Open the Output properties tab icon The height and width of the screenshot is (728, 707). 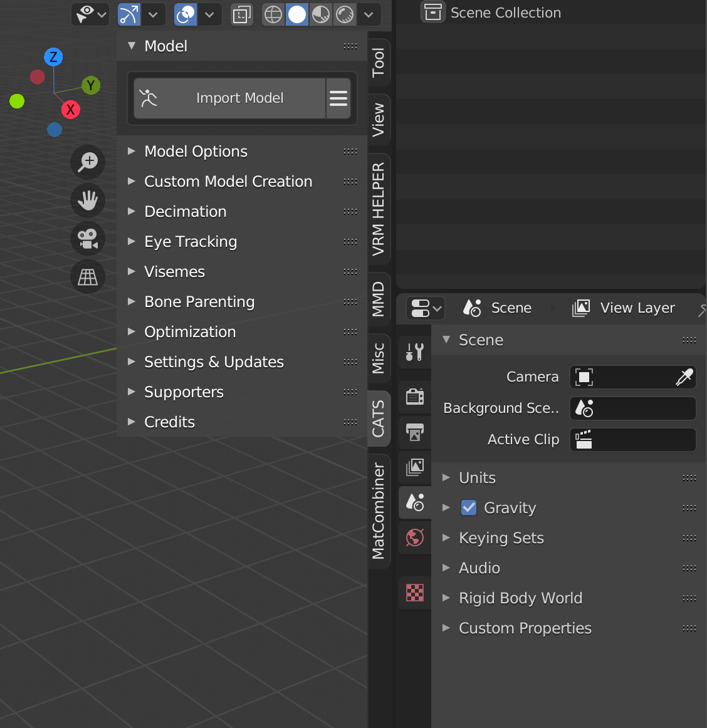(x=415, y=432)
